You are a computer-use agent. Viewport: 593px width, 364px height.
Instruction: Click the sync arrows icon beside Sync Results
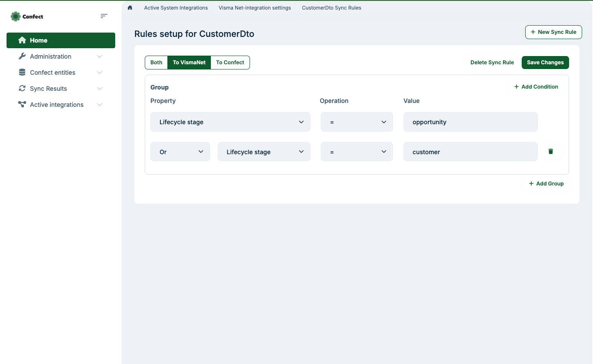coord(22,89)
